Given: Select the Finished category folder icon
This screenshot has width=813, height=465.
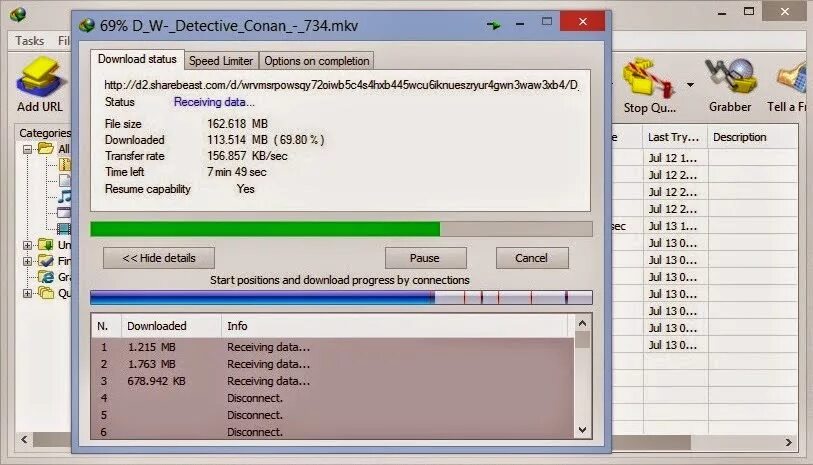Looking at the screenshot, I should (46, 261).
